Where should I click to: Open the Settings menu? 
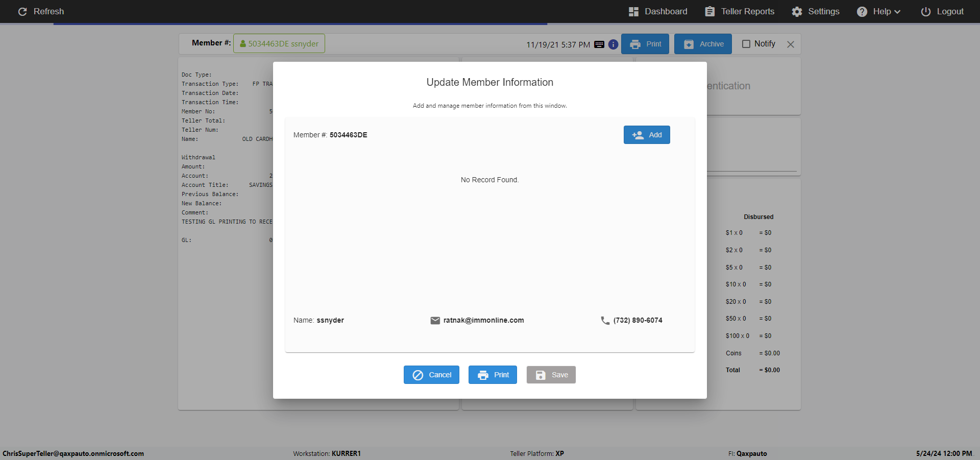click(x=816, y=11)
